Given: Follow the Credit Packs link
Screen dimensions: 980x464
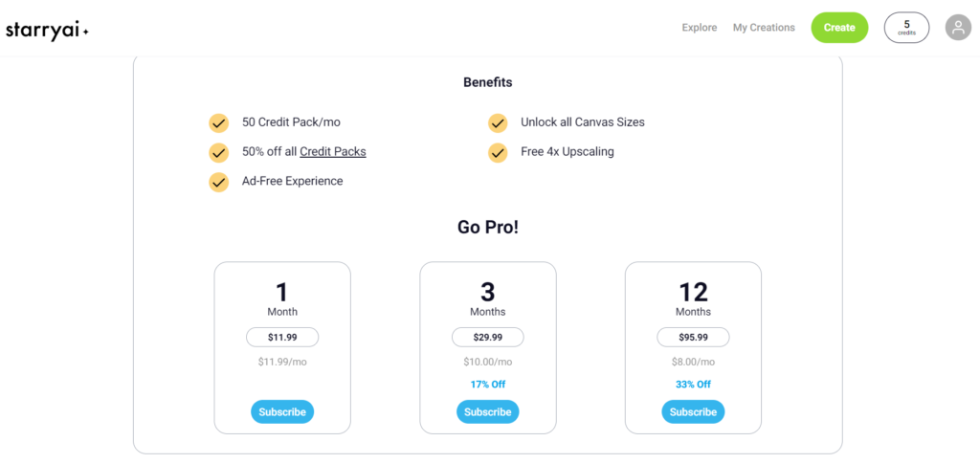Looking at the screenshot, I should click(333, 151).
